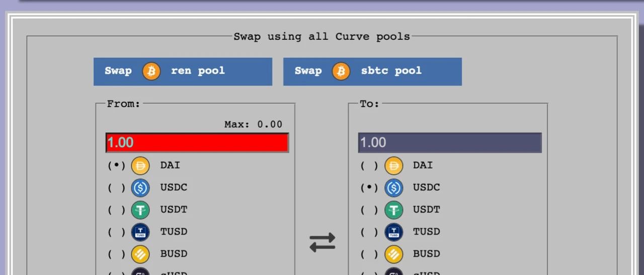The image size is (644, 275).
Task: Click the DAI coin icon in To list
Action: 394,166
